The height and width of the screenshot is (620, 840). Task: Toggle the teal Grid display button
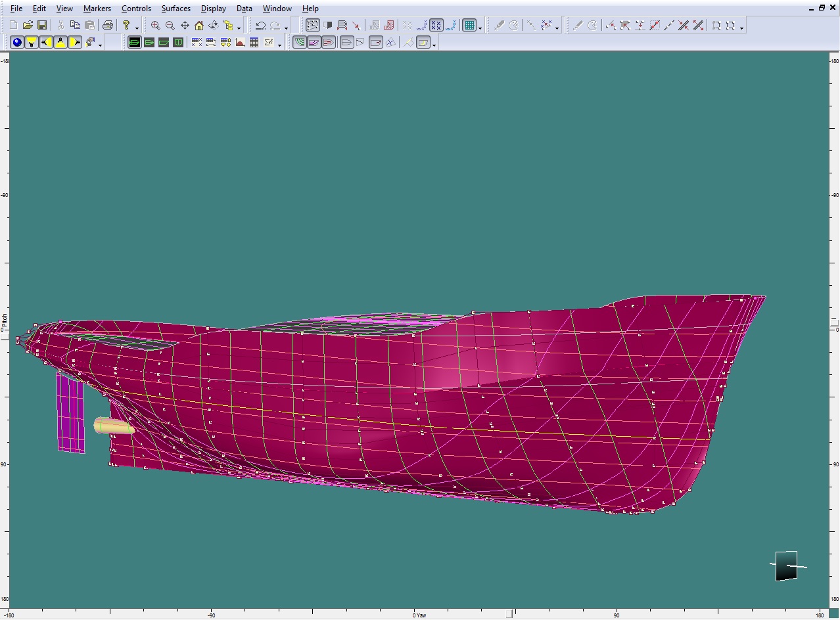pyautogui.click(x=469, y=26)
